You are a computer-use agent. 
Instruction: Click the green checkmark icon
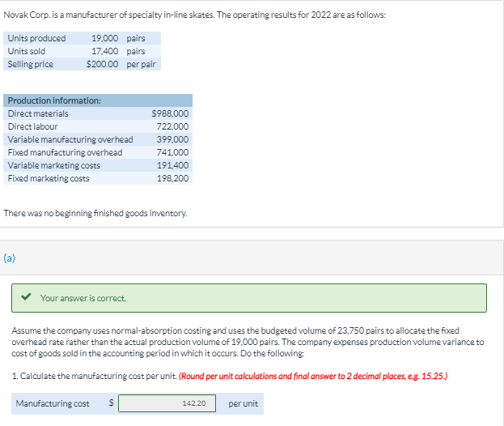(26, 296)
